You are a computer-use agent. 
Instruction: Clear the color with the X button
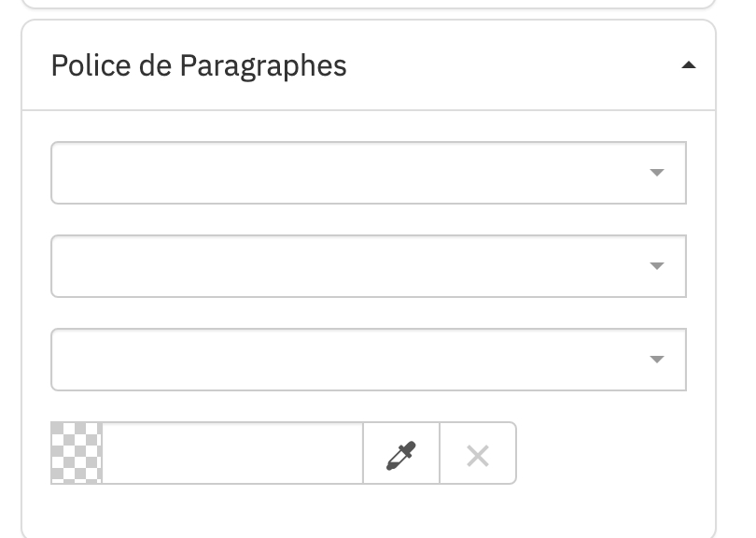477,454
